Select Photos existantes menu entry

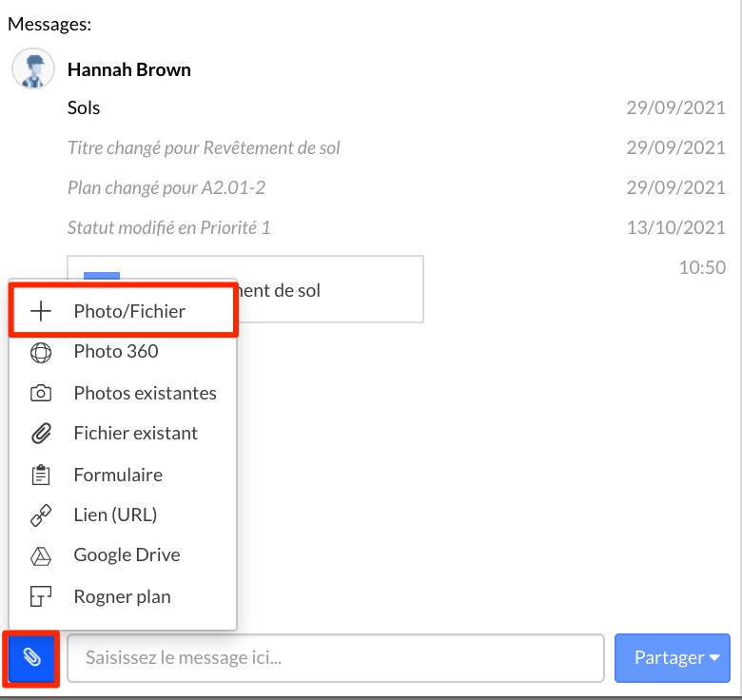tap(123, 393)
